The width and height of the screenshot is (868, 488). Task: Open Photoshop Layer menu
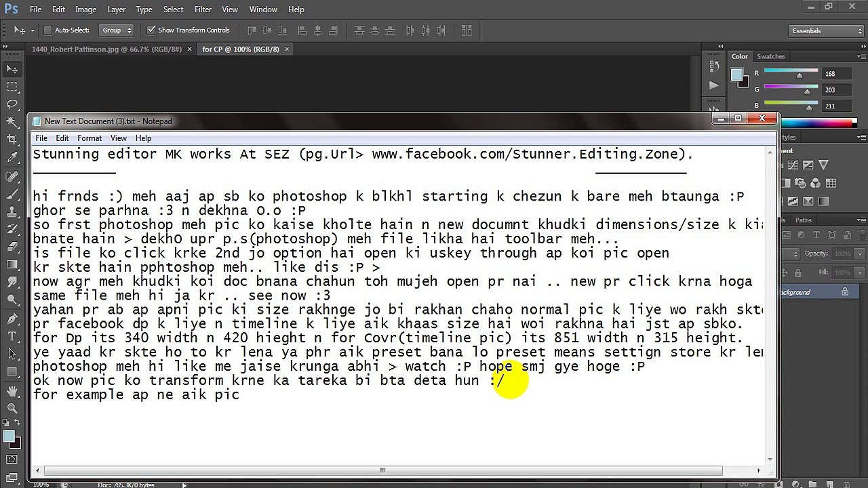(117, 9)
